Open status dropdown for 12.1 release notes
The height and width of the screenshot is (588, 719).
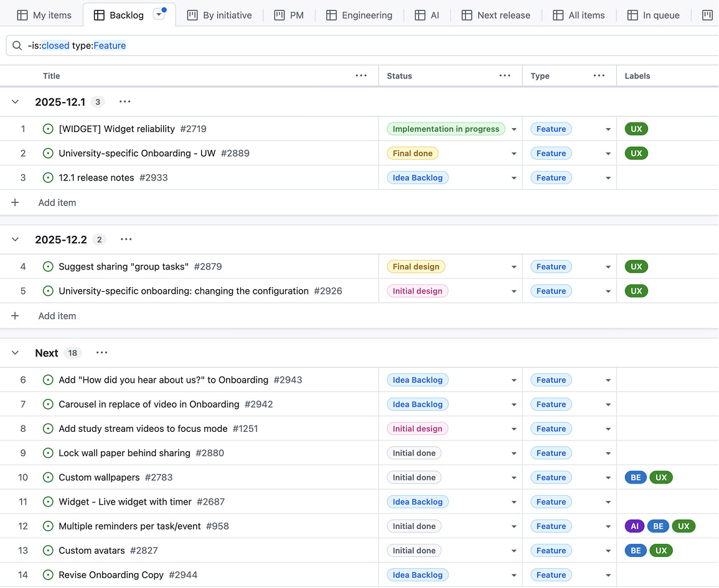[x=514, y=178]
